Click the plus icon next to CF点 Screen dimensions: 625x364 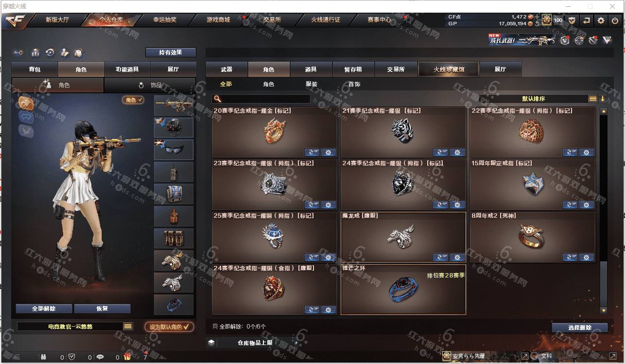537,17
